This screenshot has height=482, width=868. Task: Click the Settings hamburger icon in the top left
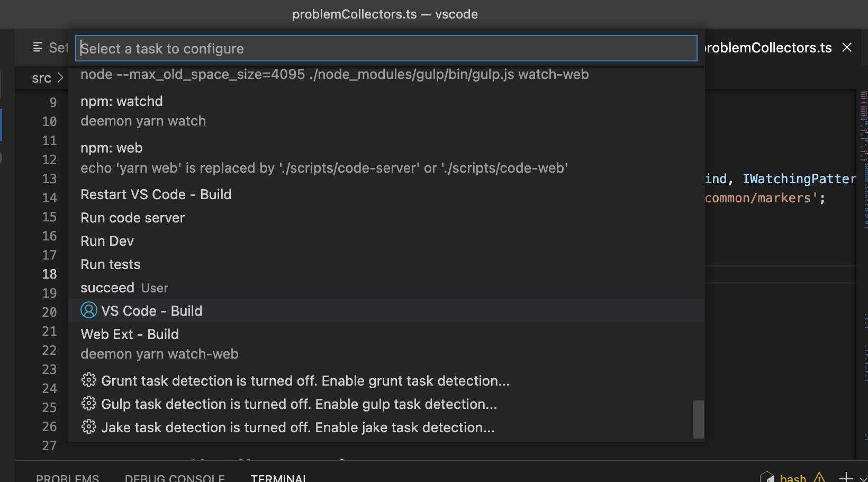coord(37,47)
